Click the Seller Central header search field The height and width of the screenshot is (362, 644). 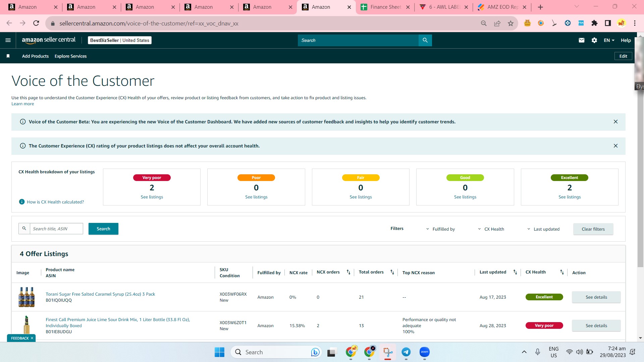point(358,40)
